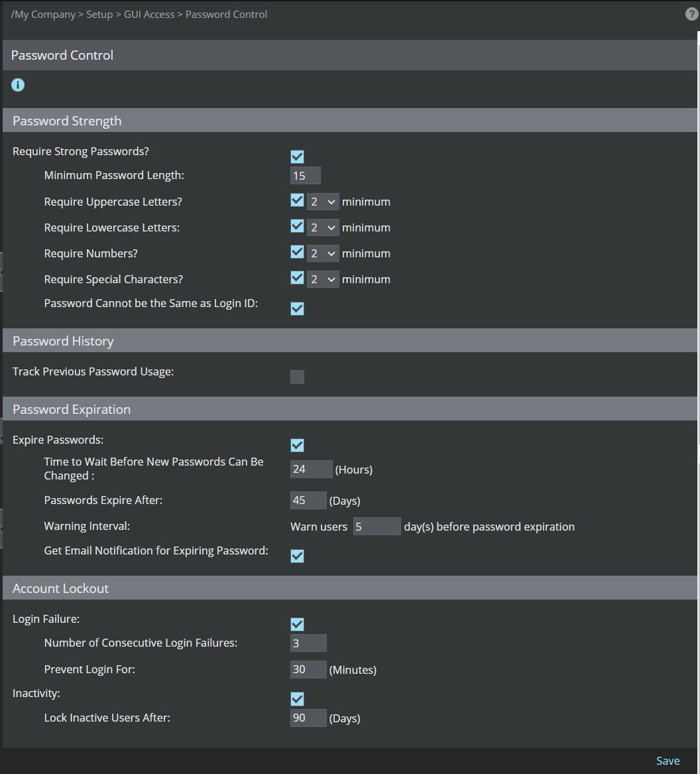Open special characters minimum count dropdown
The image size is (700, 774).
(323, 279)
